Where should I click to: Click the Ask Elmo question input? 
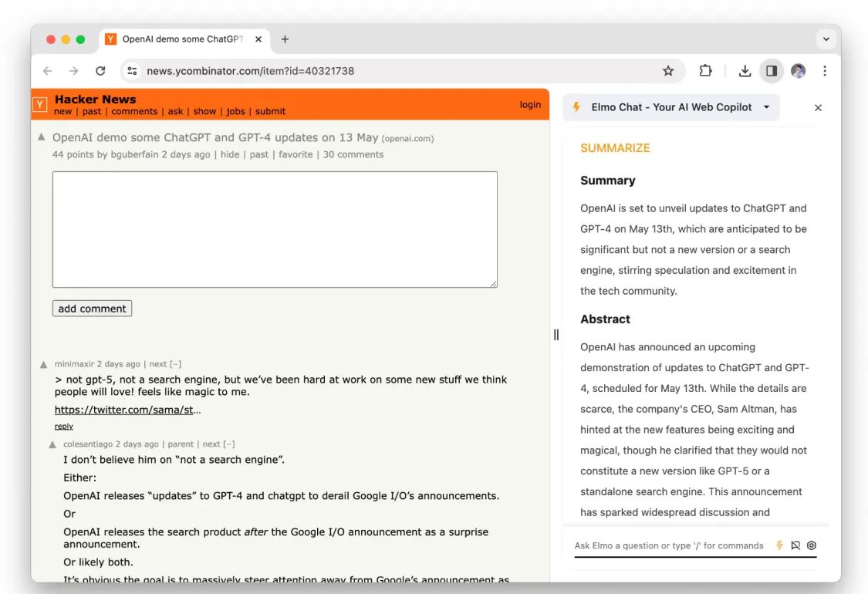coord(669,545)
